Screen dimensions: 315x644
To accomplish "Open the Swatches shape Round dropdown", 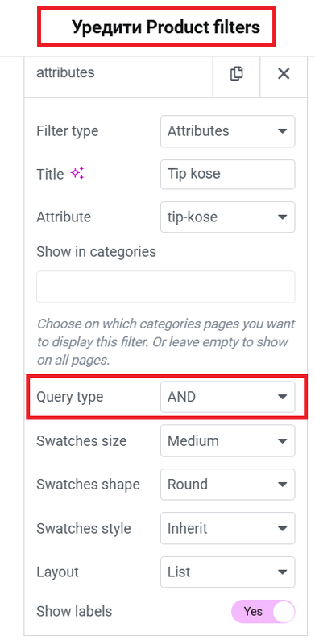I will click(x=227, y=485).
